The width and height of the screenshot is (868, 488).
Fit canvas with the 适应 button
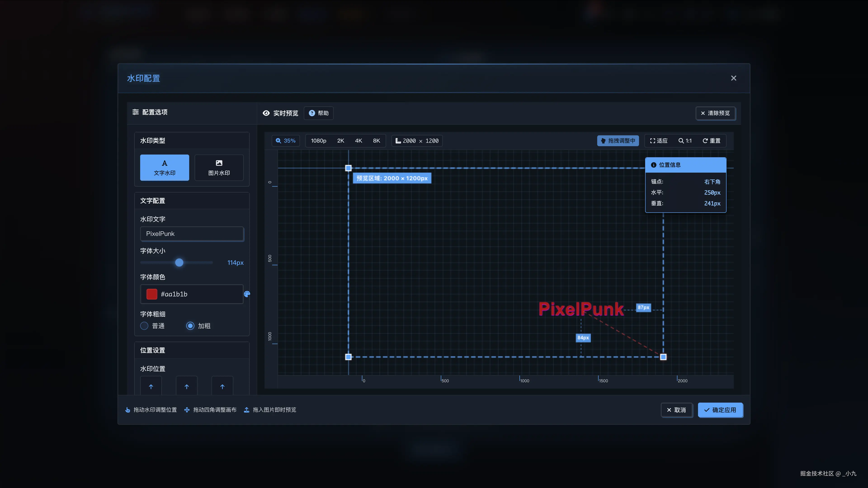(x=659, y=141)
